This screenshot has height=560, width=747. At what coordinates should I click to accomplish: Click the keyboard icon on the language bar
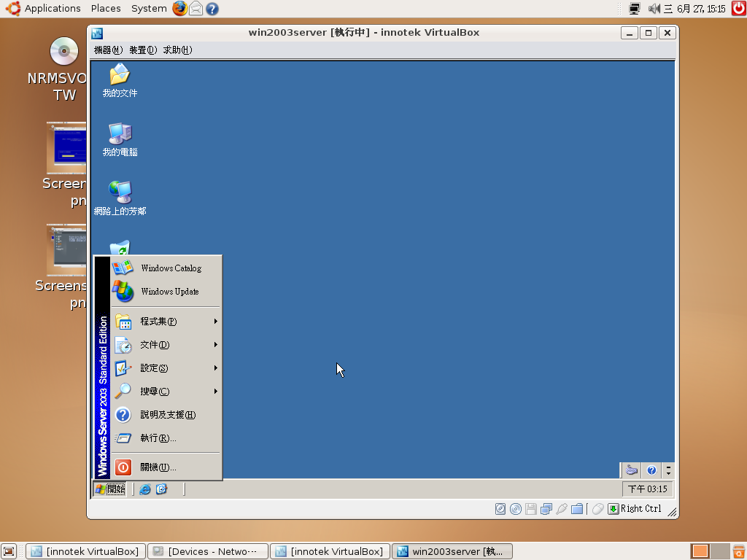point(631,470)
